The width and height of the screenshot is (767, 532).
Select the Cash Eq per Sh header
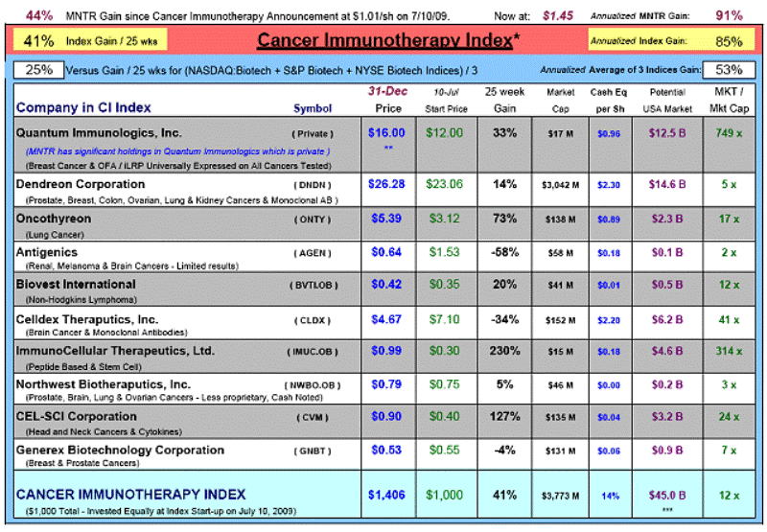(609, 101)
